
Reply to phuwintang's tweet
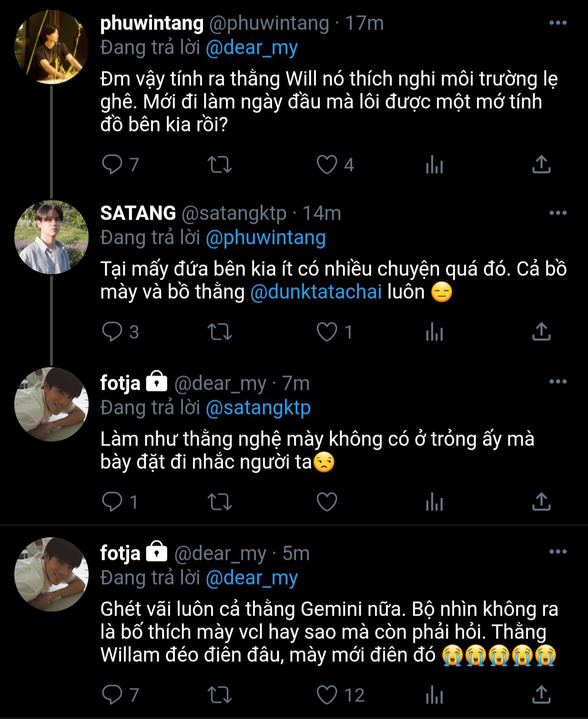112,165
